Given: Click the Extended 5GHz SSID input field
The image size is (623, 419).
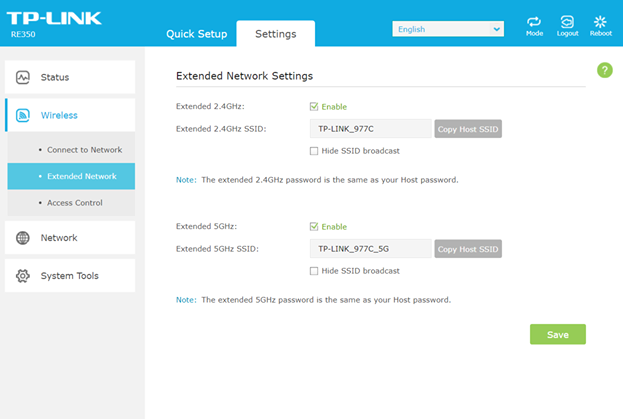Looking at the screenshot, I should tap(371, 249).
